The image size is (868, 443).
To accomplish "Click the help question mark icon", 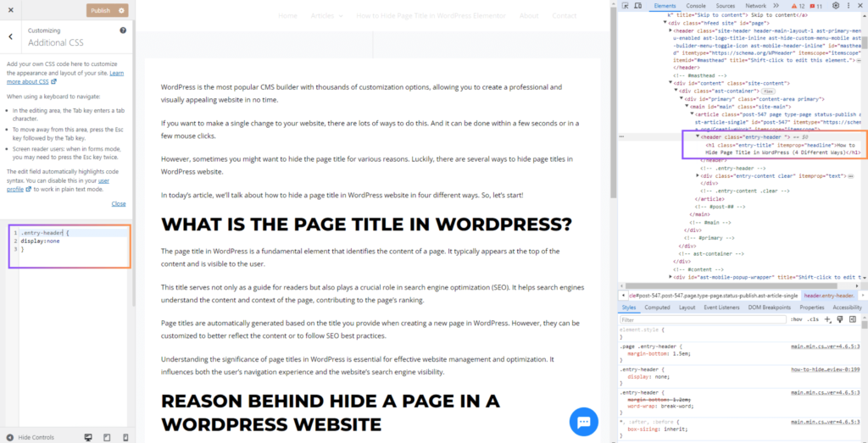I will 123,30.
